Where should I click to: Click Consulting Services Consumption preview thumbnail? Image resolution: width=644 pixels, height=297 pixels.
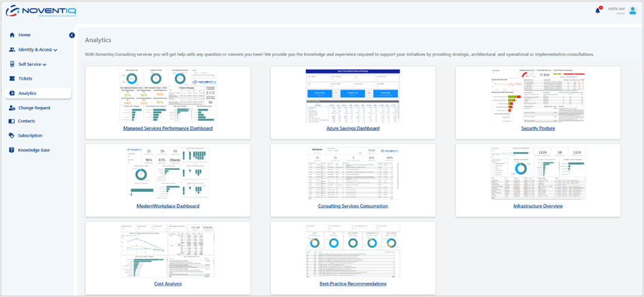pos(353,173)
